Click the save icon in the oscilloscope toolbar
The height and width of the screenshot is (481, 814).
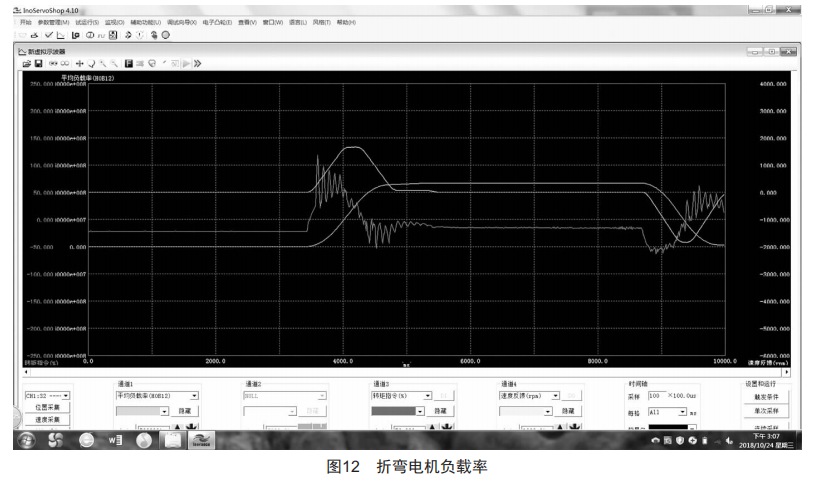click(40, 63)
